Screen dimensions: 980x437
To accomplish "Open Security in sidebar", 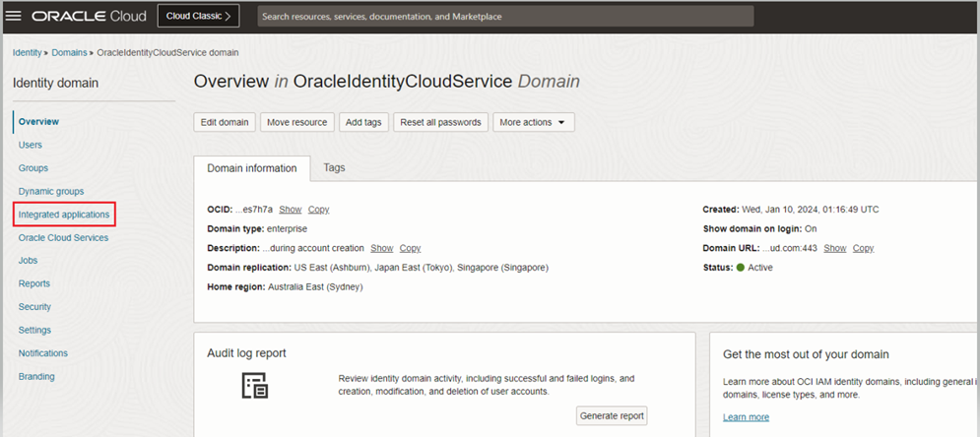I will pyautogui.click(x=35, y=307).
